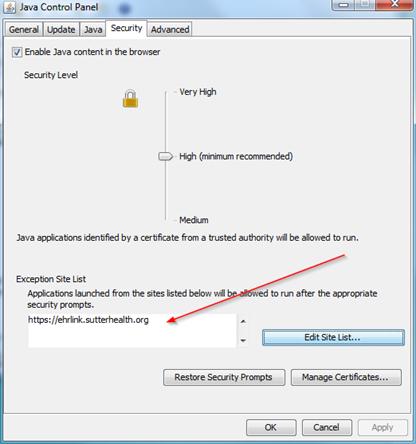Click the site list scroll up arrow
Screen dimensions: 416x444
(x=243, y=321)
